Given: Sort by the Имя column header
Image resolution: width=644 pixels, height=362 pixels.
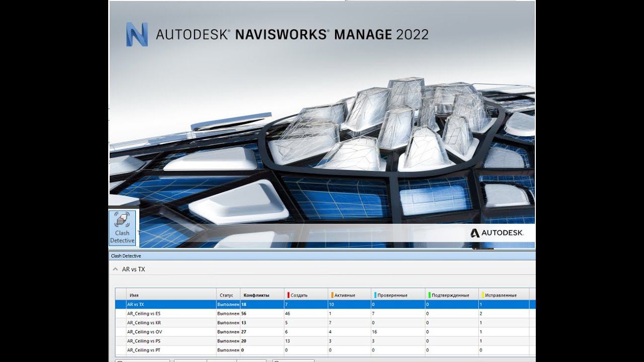Looking at the screenshot, I should tap(172, 295).
